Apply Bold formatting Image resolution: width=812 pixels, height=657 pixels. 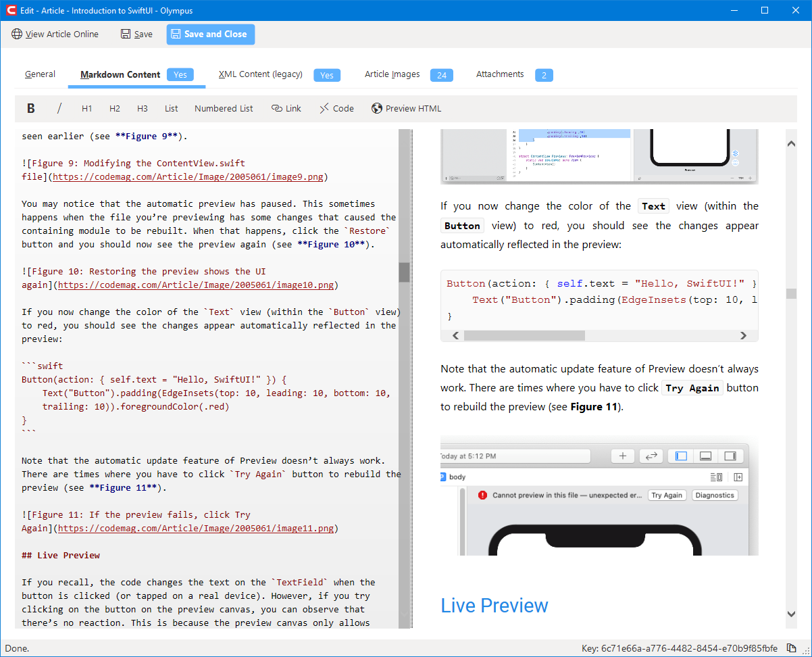click(31, 108)
